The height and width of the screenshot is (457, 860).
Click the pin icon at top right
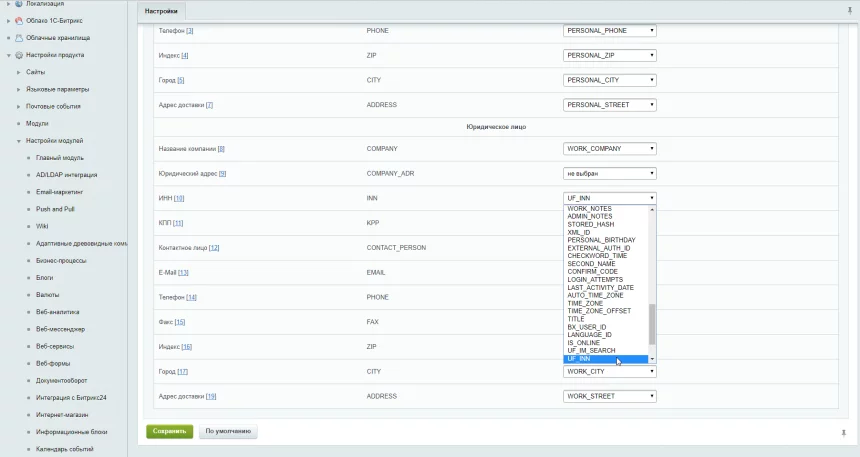(x=849, y=10)
